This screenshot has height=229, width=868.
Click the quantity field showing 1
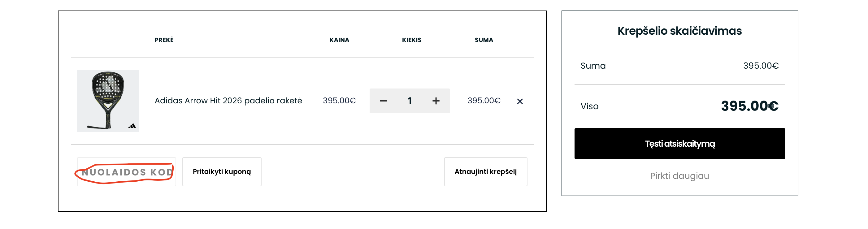pyautogui.click(x=410, y=101)
